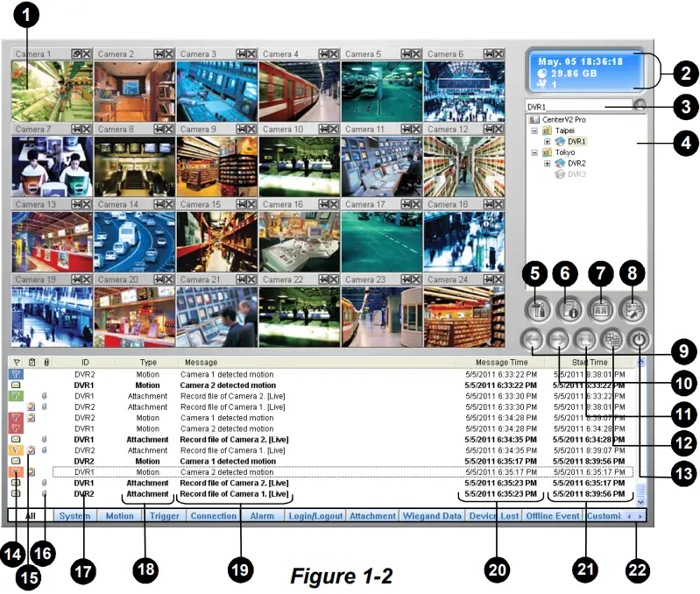
Task: Close the Camera 14 channel
Action: [169, 204]
